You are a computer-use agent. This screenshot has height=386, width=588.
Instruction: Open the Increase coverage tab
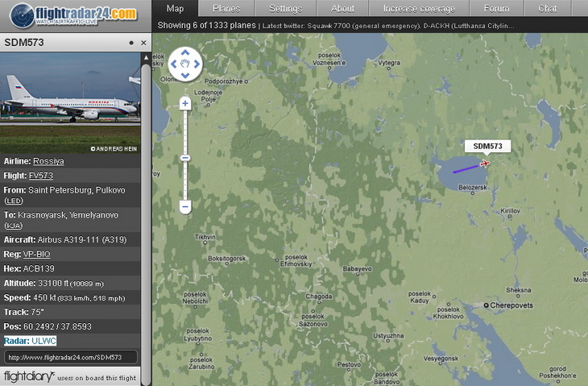tap(419, 8)
